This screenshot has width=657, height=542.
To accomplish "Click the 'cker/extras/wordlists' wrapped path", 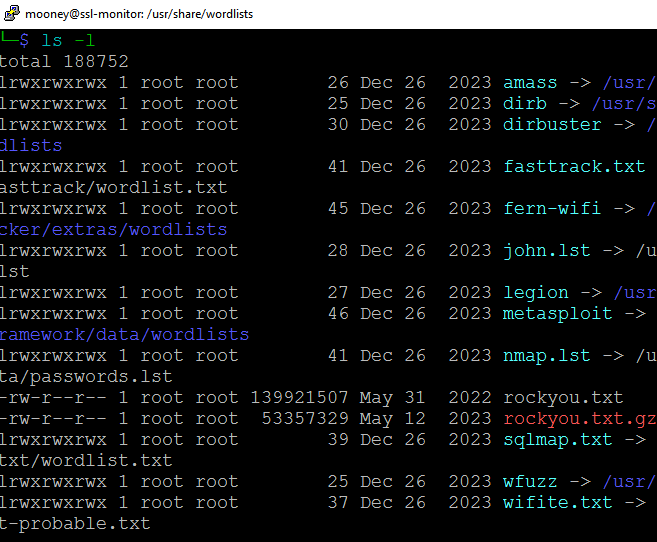I will 113,229.
